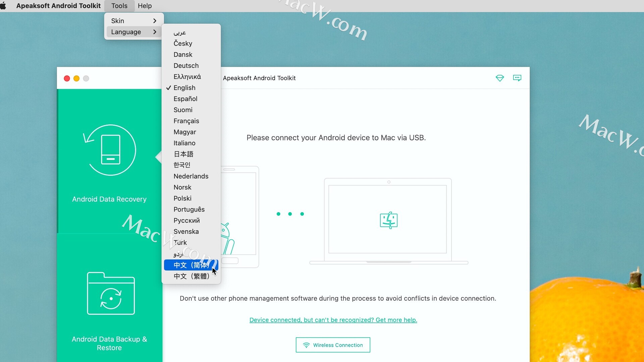Choose Česky language
Image resolution: width=644 pixels, height=362 pixels.
191,44
